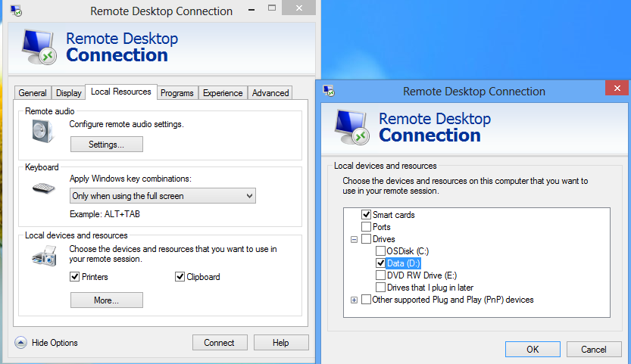
Task: Close the local devices dialog window
Action: pyautogui.click(x=617, y=90)
